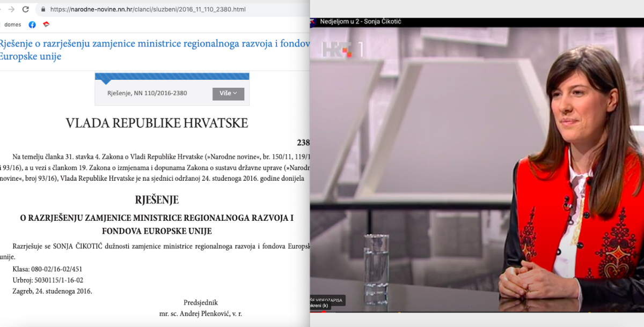Expand the Više dropdown button
644x327 pixels.
point(228,93)
